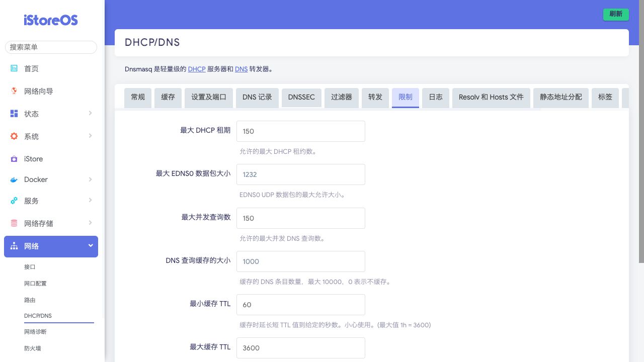644x362 pixels.
Task: Switch to the 日志 tab
Action: click(435, 98)
